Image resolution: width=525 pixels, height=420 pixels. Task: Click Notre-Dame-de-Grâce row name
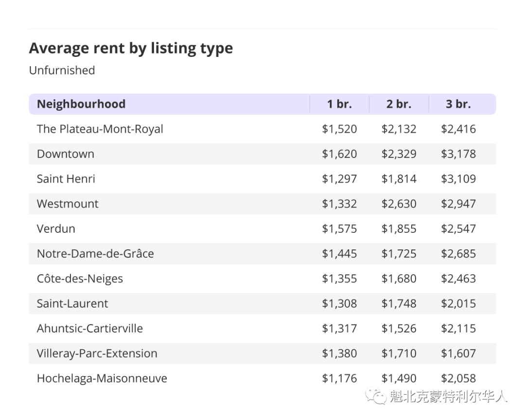95,254
